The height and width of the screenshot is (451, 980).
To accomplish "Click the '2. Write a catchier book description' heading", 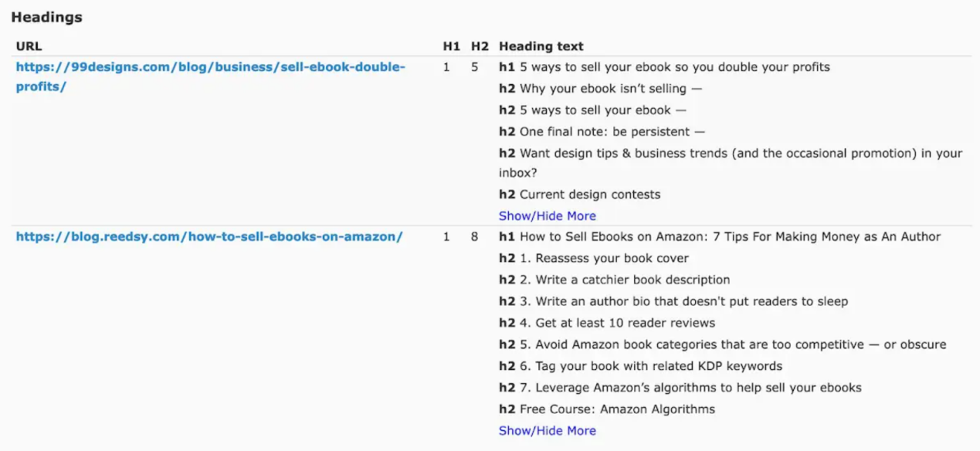I will [624, 280].
